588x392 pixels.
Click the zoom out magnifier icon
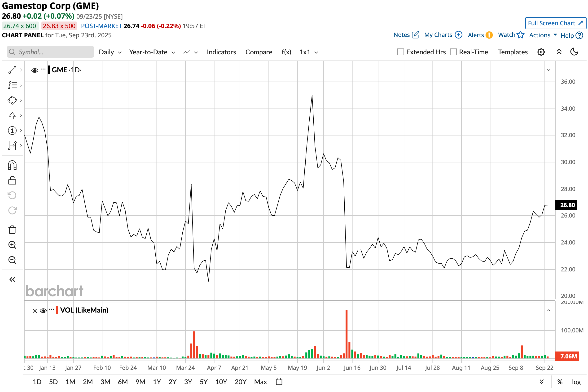pos(12,260)
